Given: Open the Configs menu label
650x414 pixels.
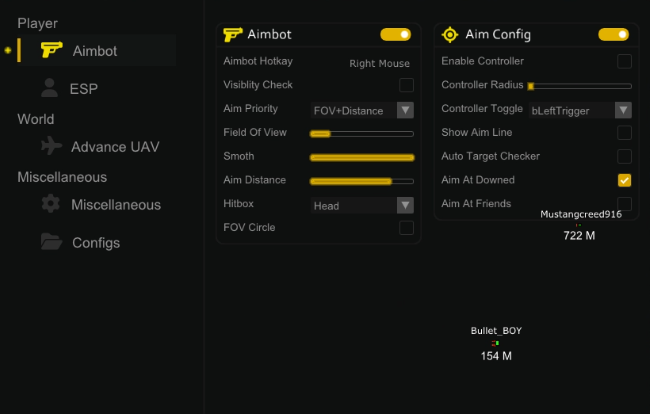Looking at the screenshot, I should pos(96,242).
